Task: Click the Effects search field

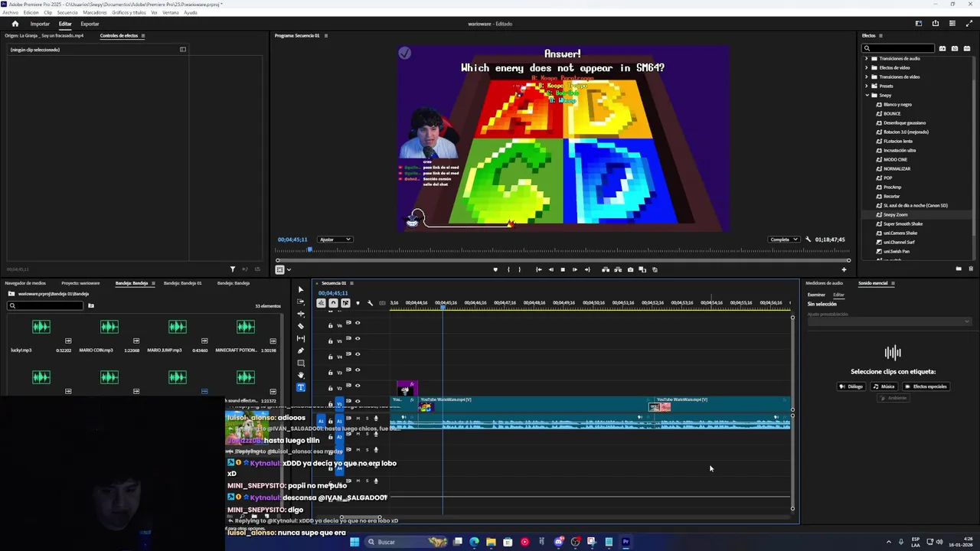Action: coord(898,48)
